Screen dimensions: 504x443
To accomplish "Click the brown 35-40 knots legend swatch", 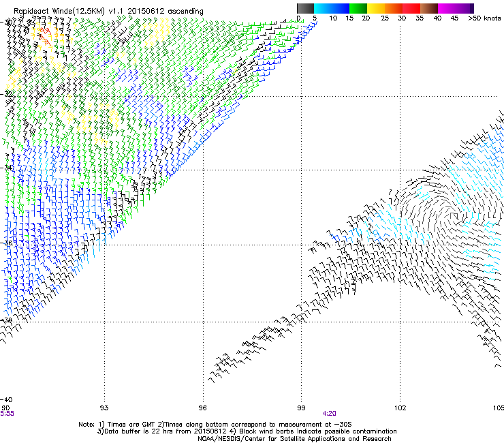I will (429, 8).
